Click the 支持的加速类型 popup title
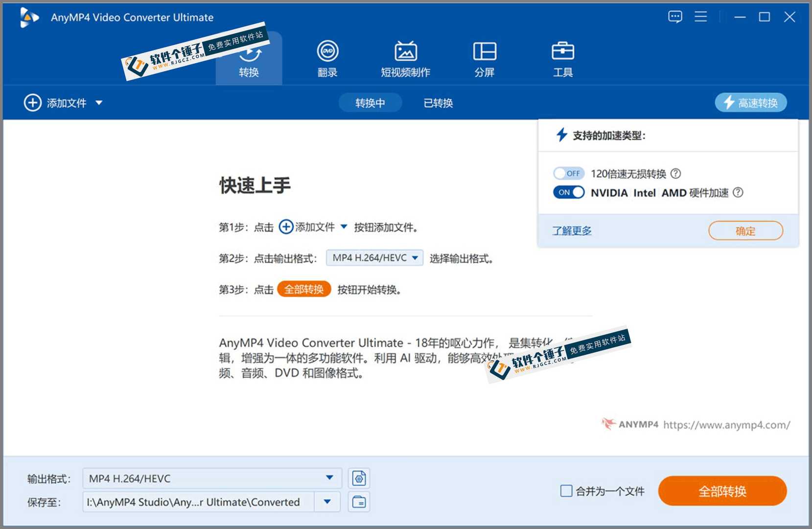 609,136
